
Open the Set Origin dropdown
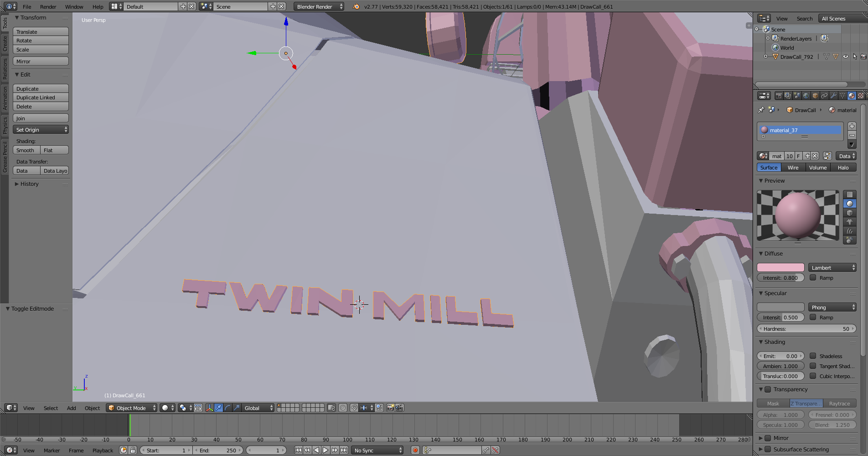click(x=41, y=130)
